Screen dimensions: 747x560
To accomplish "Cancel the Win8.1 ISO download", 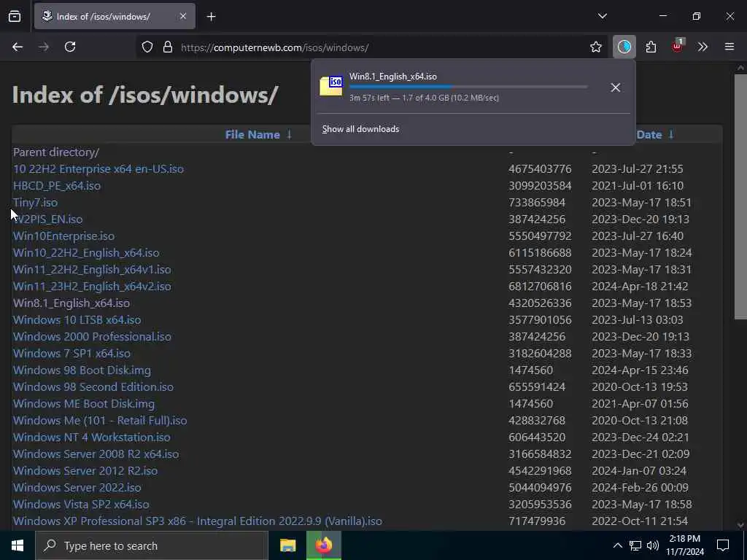I will point(616,87).
